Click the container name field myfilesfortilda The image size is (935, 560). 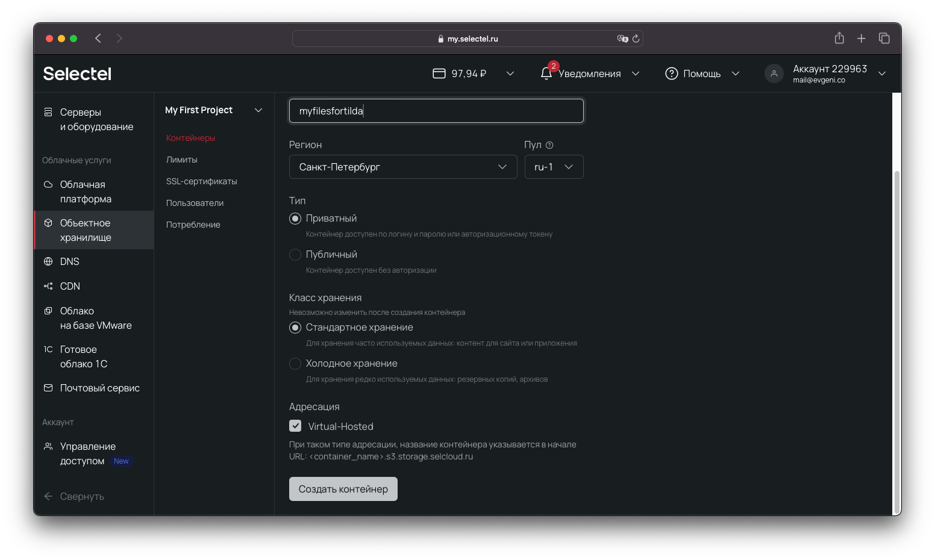pyautogui.click(x=436, y=111)
